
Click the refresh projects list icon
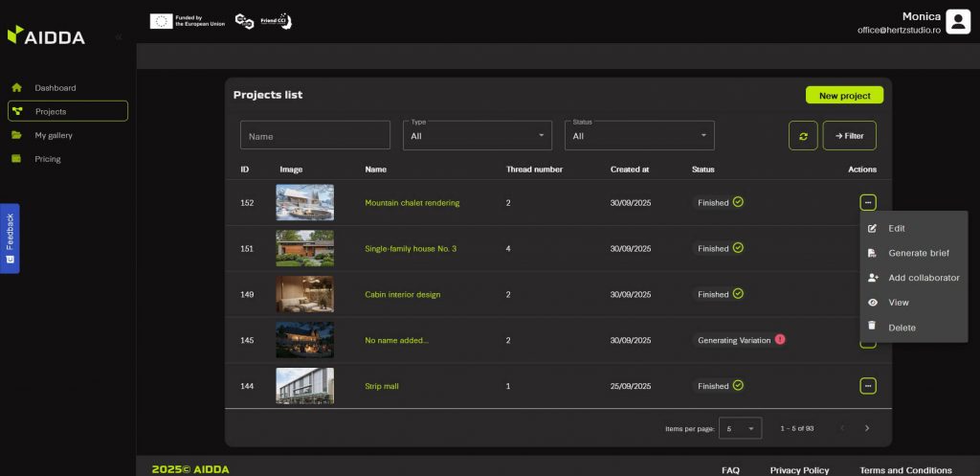click(x=803, y=136)
